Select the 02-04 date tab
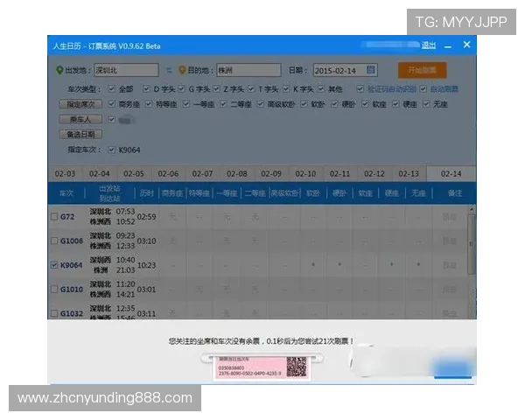This screenshot has width=525, height=420. pyautogui.click(x=100, y=174)
